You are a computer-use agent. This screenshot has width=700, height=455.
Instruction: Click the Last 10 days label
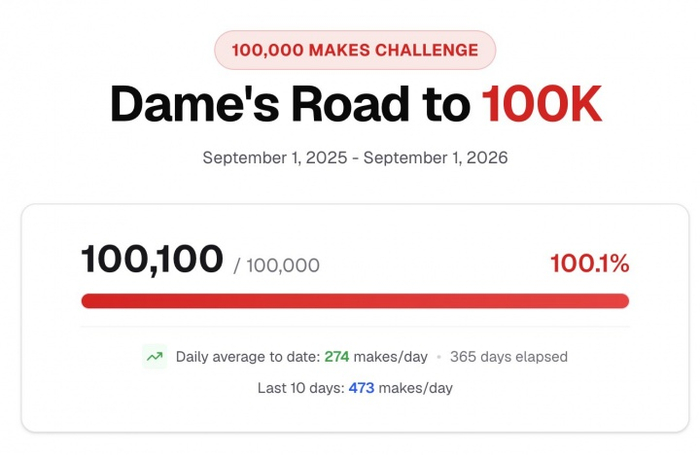point(301,388)
